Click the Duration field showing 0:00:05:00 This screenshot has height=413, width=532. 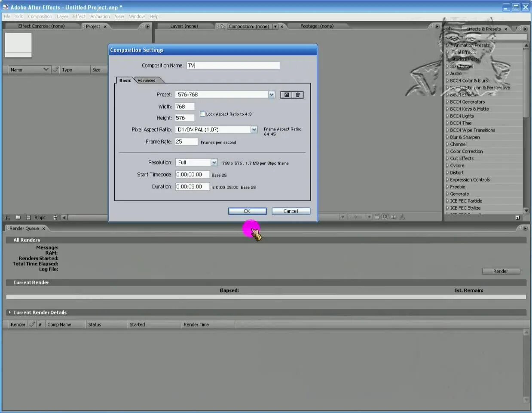(192, 187)
